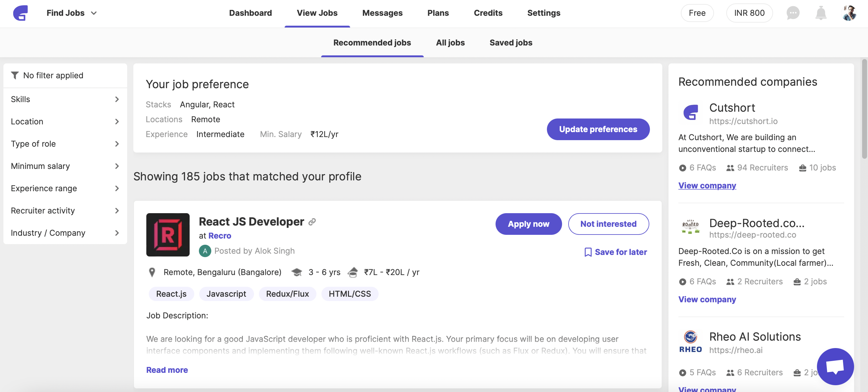Click the location pin icon on Recro job
Image resolution: width=868 pixels, height=392 pixels.
[152, 272]
